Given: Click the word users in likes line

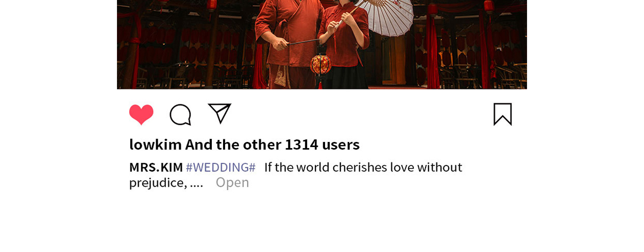Looking at the screenshot, I should tap(341, 145).
